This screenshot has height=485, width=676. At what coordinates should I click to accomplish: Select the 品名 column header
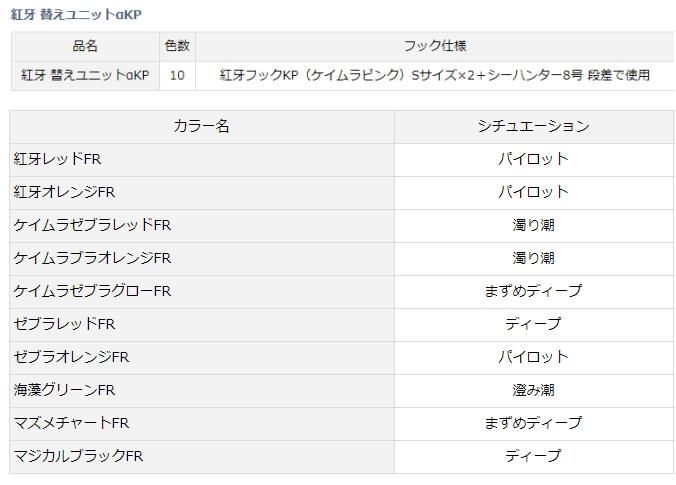pos(86,46)
